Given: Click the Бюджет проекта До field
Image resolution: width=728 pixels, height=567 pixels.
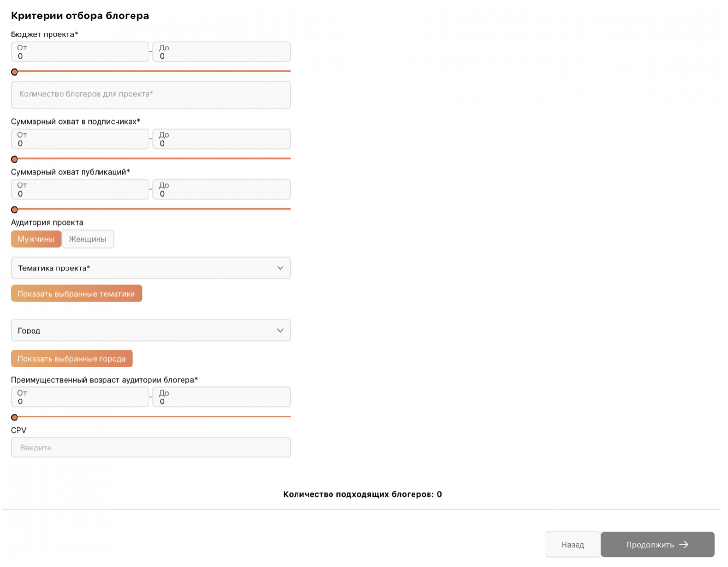Looking at the screenshot, I should (x=222, y=52).
